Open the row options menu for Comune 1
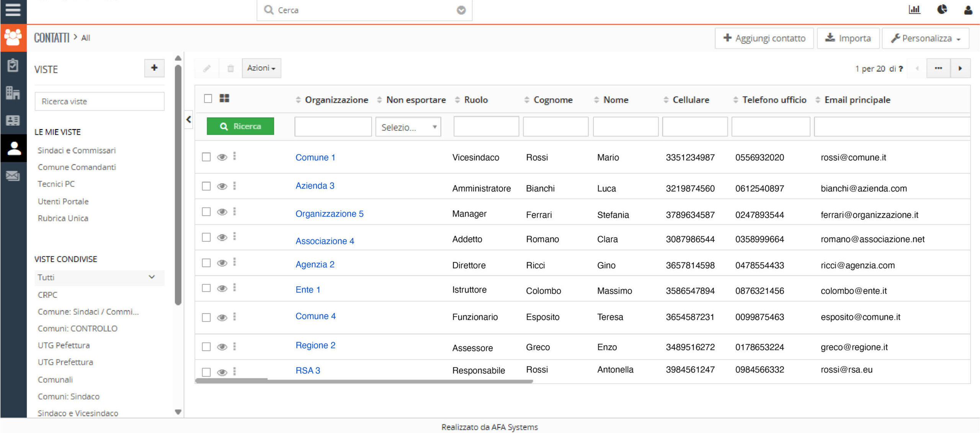The image size is (980, 433). tap(235, 156)
